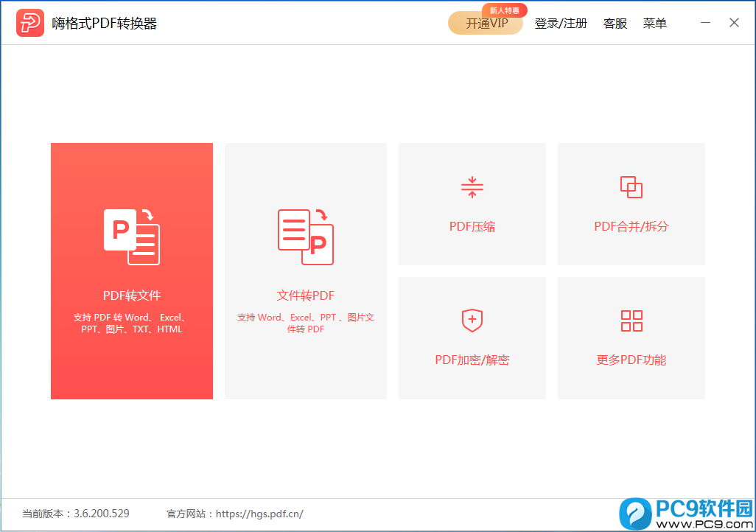The width and height of the screenshot is (756, 532).
Task: Click the PDF转文件 document icon
Action: [x=132, y=237]
